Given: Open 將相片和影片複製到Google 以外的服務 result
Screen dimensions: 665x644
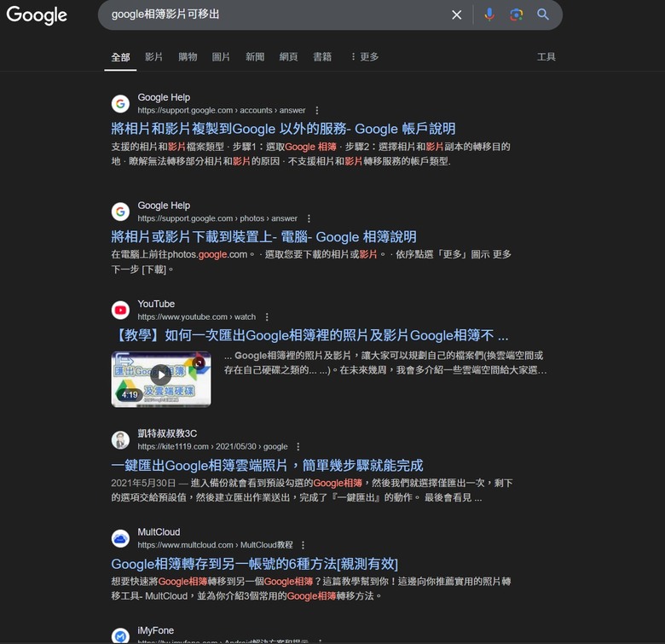Looking at the screenshot, I should pyautogui.click(x=283, y=129).
